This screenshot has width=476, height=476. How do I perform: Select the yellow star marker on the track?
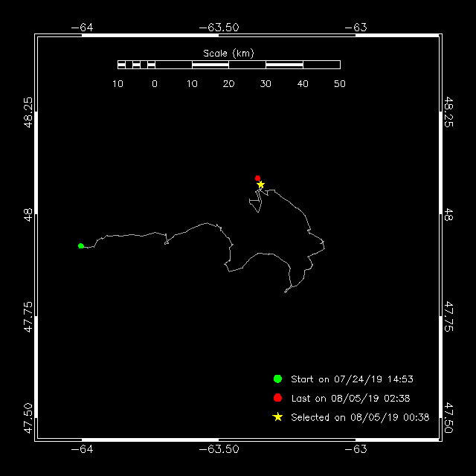point(260,184)
